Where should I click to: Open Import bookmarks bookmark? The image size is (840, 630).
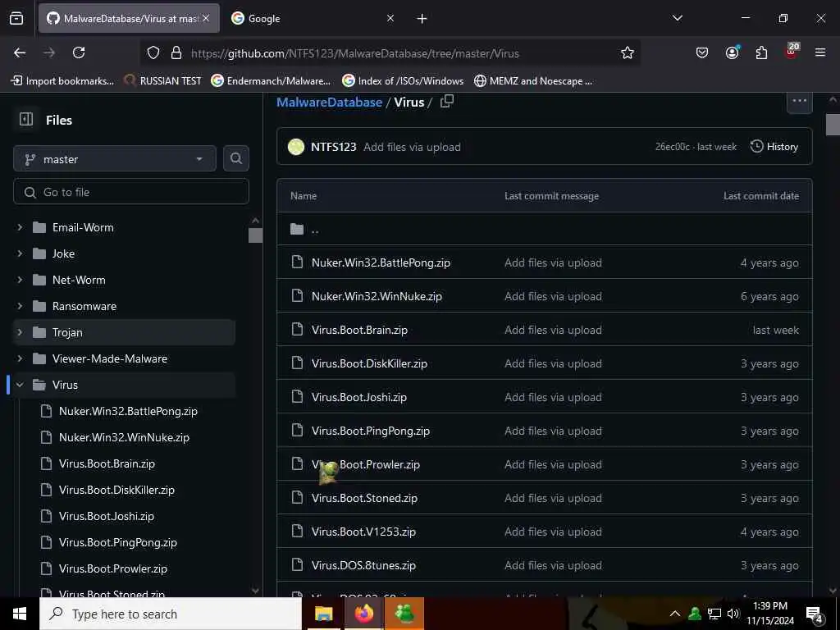[62, 81]
